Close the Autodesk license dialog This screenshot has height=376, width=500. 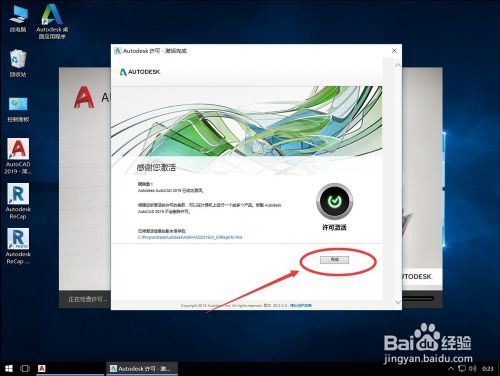coord(394,51)
